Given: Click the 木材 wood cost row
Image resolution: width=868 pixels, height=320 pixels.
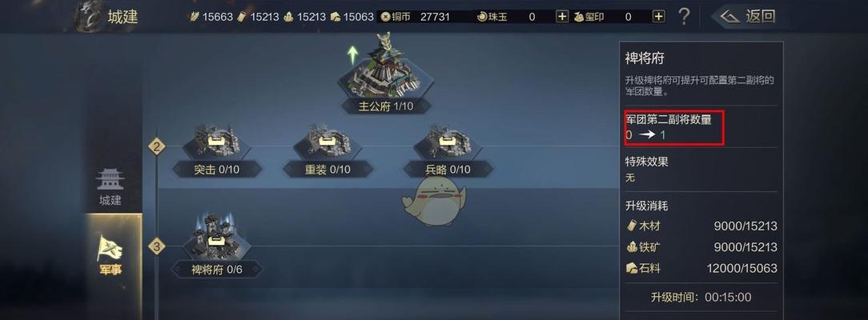Looking at the screenshot, I should coord(701,226).
